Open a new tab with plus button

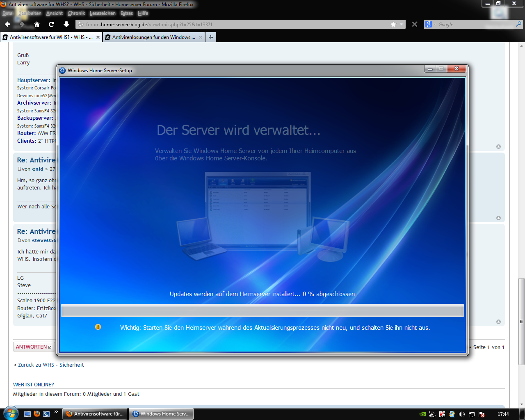[211, 37]
